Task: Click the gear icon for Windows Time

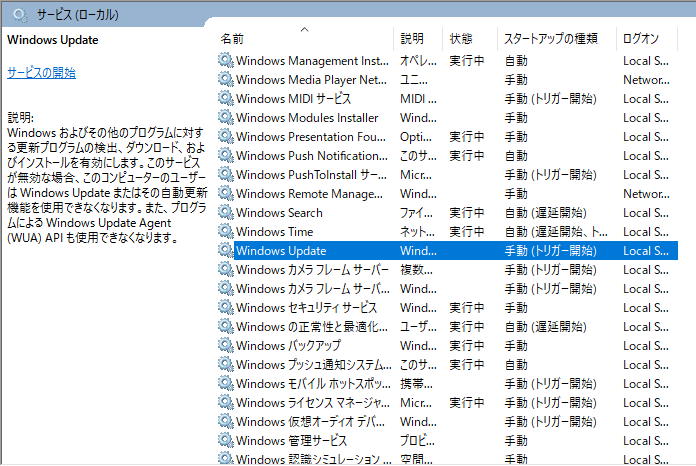Action: pyautogui.click(x=226, y=232)
